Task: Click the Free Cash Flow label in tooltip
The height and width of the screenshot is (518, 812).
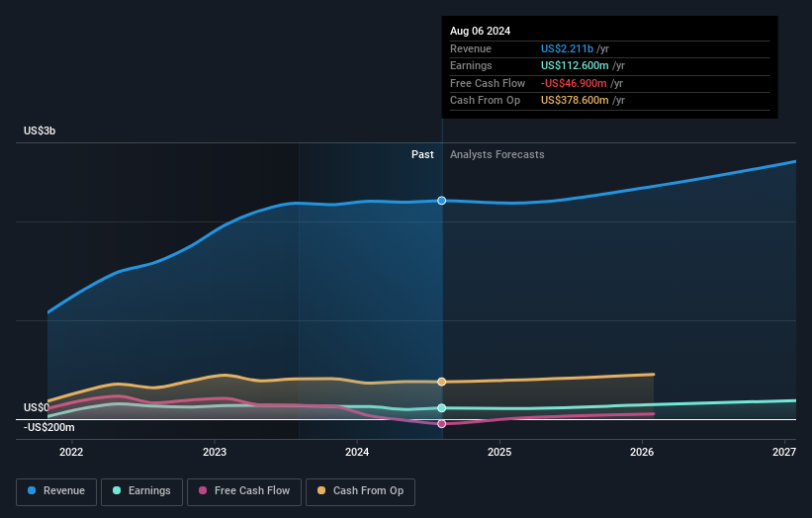Action: pos(488,83)
